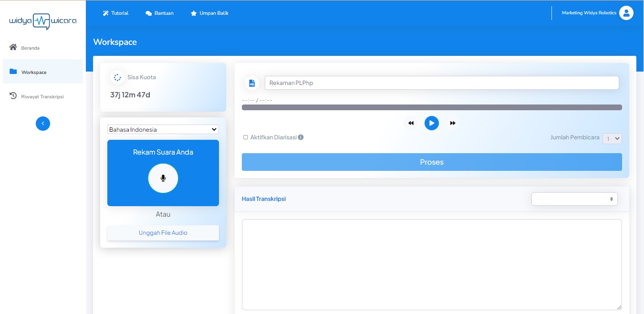The height and width of the screenshot is (314, 644).
Task: Open the Bahasa Indonesia language dropdown
Action: click(x=163, y=129)
